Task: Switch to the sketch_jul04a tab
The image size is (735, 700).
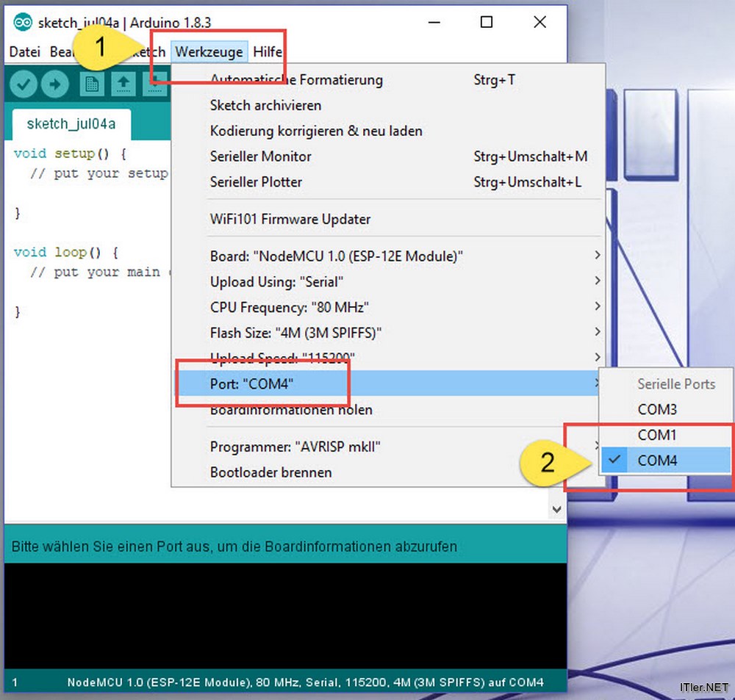Action: click(70, 123)
